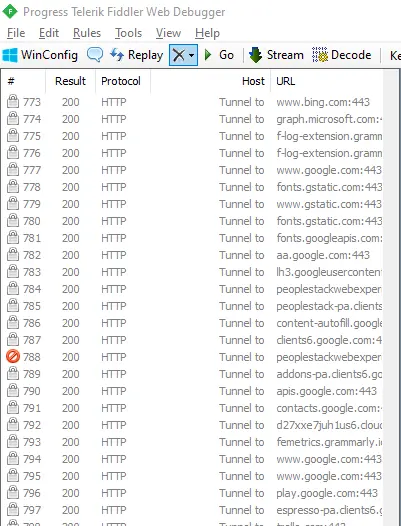Select the clients6.google.com URL entry
The image size is (401, 526).
(x=329, y=340)
